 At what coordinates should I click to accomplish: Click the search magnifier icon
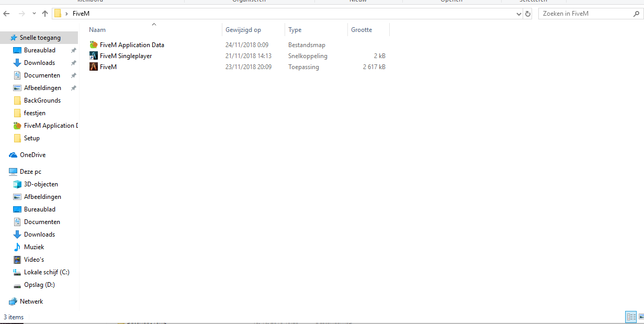point(636,14)
